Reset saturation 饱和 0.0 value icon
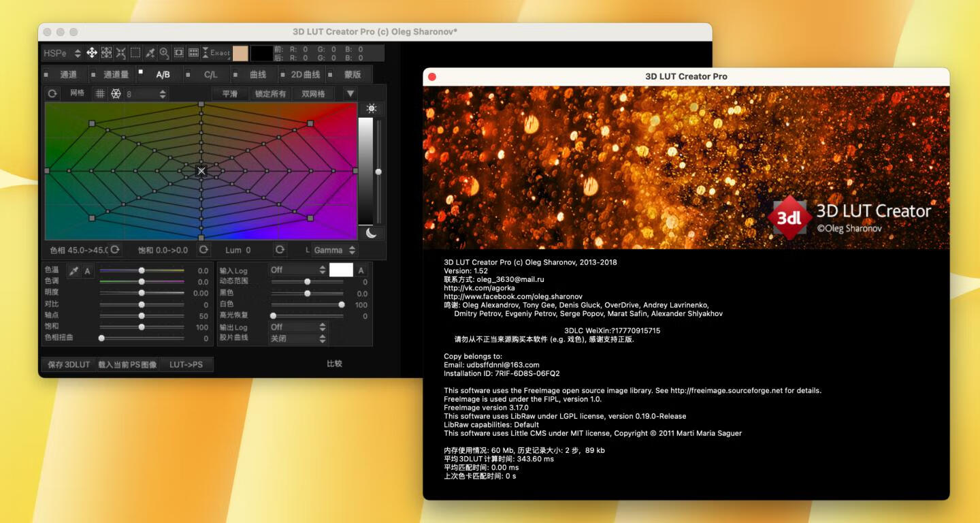 pyautogui.click(x=203, y=250)
